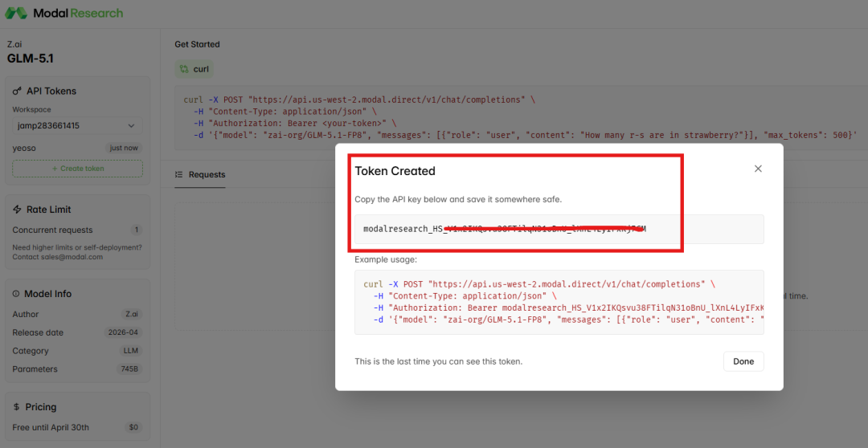The height and width of the screenshot is (448, 868).
Task: Click the Modal Research title text
Action: coord(78,13)
